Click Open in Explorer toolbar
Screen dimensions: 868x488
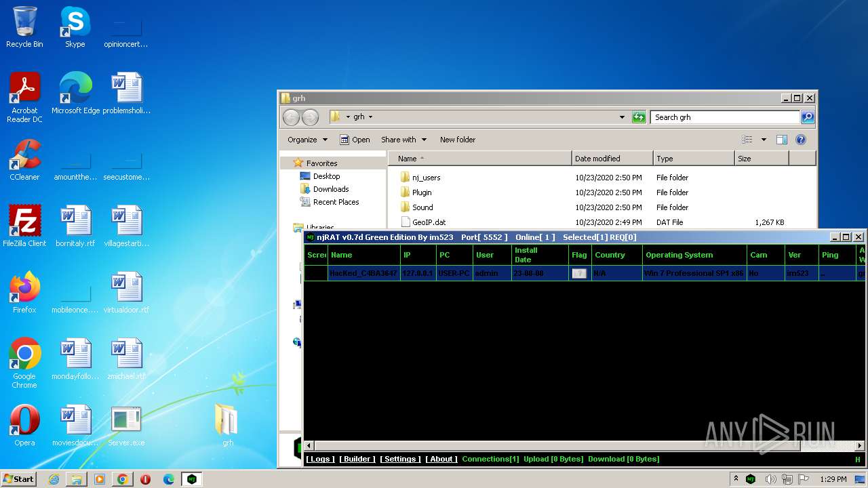click(x=355, y=140)
